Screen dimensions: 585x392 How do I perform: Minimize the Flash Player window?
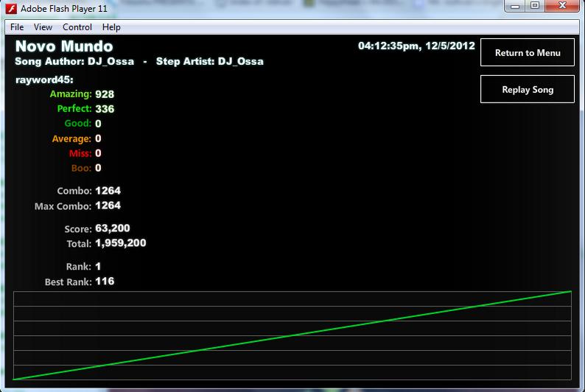pos(515,6)
